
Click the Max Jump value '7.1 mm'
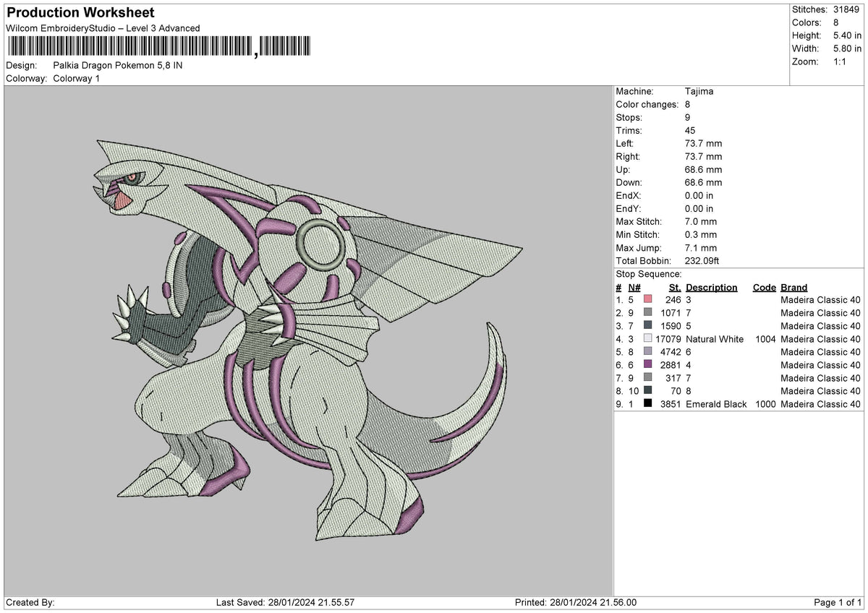click(701, 248)
